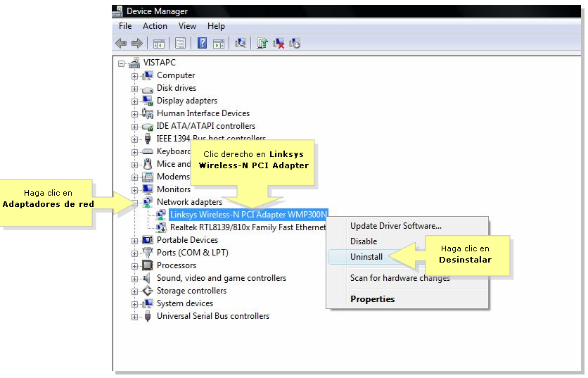Select the Mice category mouse icon
This screenshot has height=378, width=588.
[x=148, y=164]
